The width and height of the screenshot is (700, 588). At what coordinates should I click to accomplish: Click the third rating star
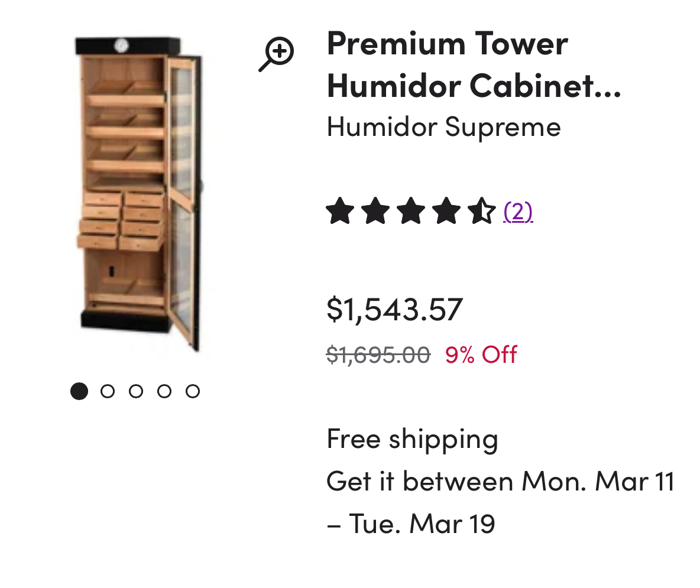pos(411,210)
